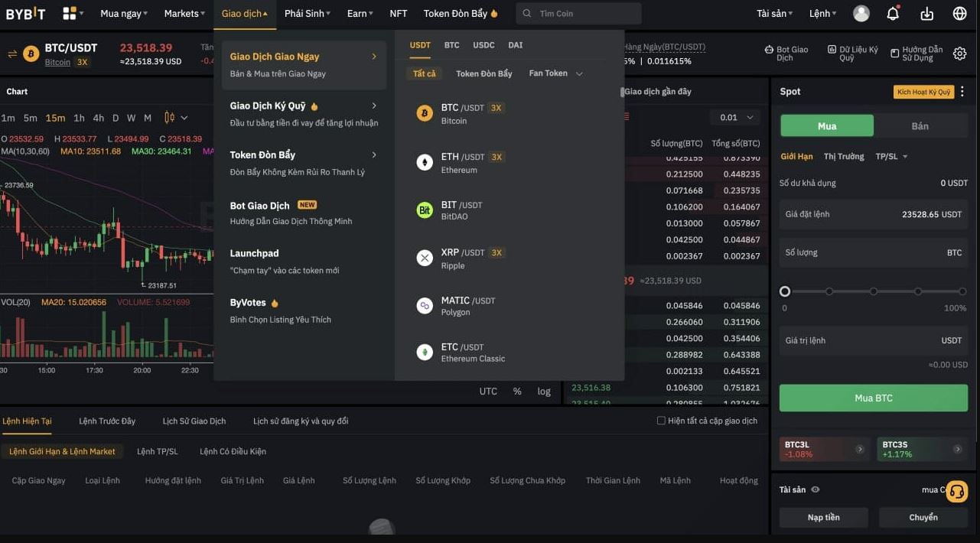
Task: Select the Ripple XRP coin icon
Action: 425,258
